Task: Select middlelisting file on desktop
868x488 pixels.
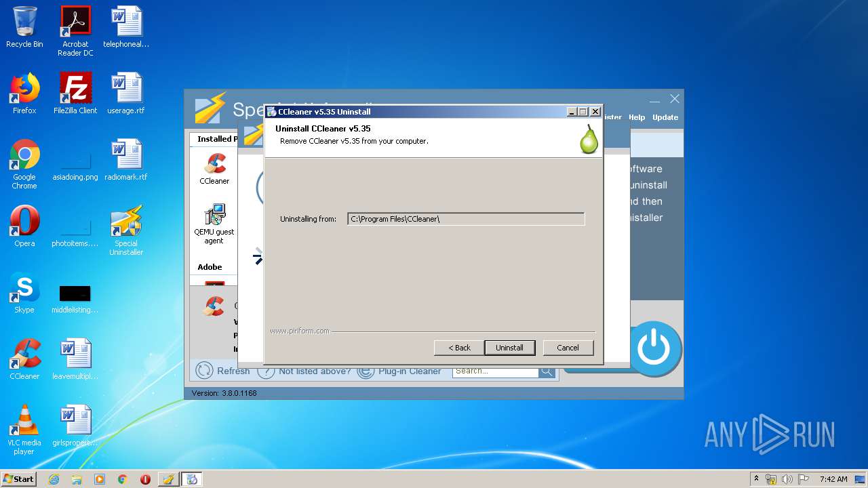Action: pyautogui.click(x=75, y=300)
